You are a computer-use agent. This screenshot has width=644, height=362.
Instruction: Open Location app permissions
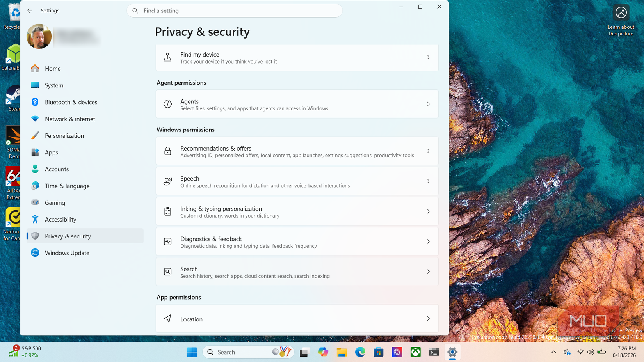point(297,319)
